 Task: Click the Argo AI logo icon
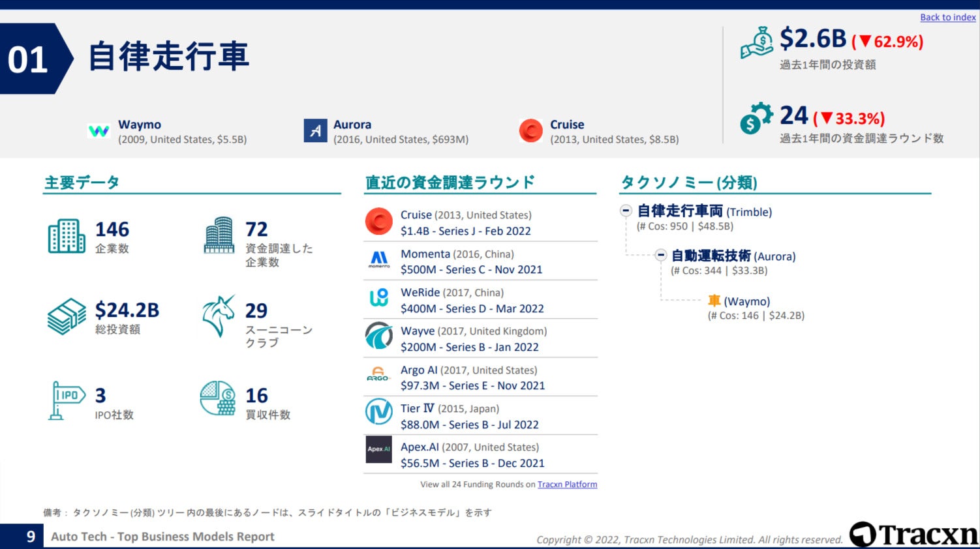click(x=378, y=375)
